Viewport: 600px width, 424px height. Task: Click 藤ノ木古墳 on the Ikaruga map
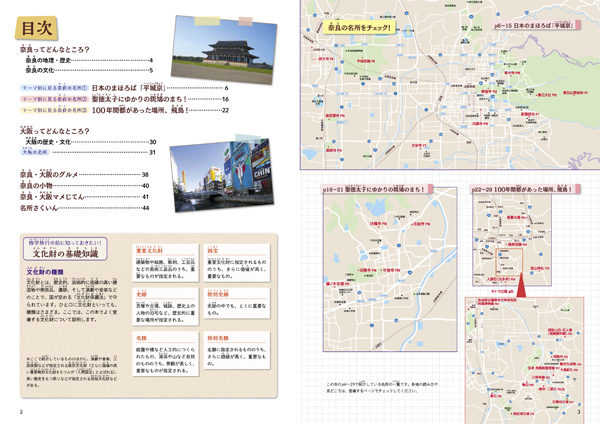click(338, 284)
